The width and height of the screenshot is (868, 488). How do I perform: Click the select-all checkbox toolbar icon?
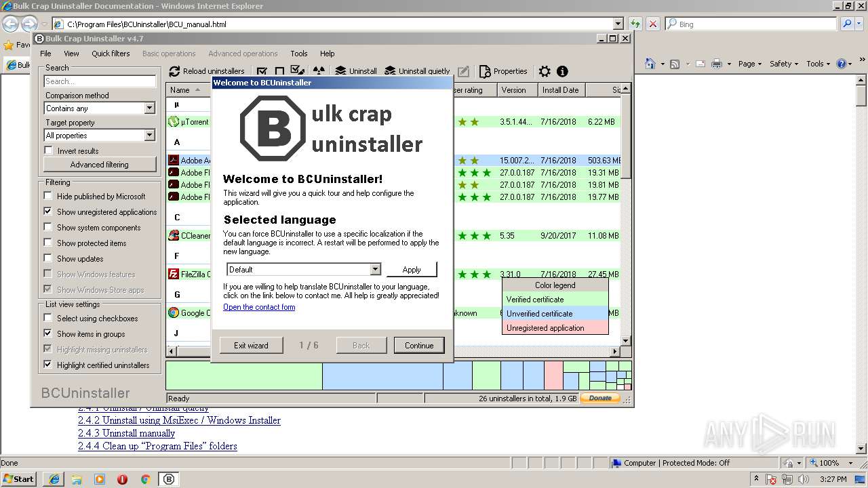[262, 71]
